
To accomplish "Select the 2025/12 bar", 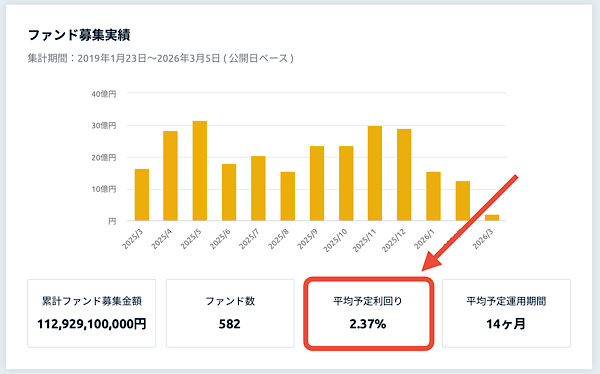I will [x=404, y=175].
